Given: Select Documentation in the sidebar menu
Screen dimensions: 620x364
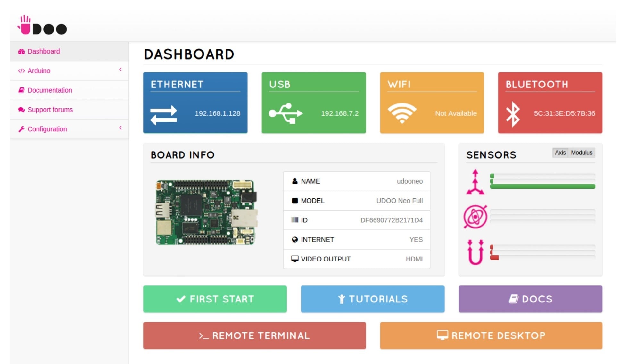Looking at the screenshot, I should point(50,90).
